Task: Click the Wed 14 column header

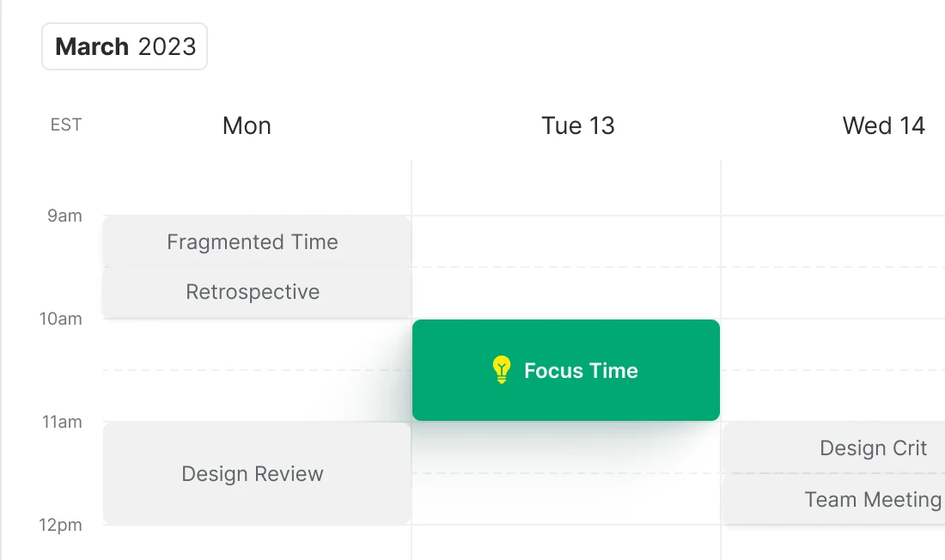Action: coord(883,125)
